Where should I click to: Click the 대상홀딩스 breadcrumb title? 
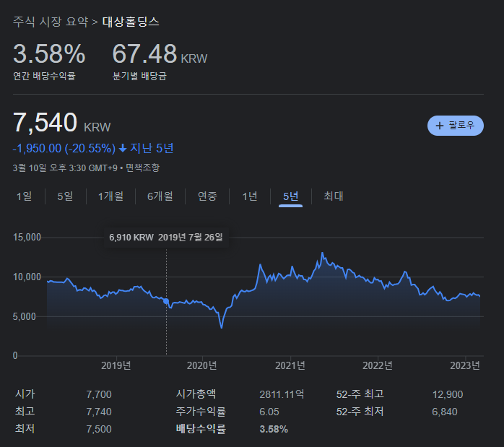131,22
